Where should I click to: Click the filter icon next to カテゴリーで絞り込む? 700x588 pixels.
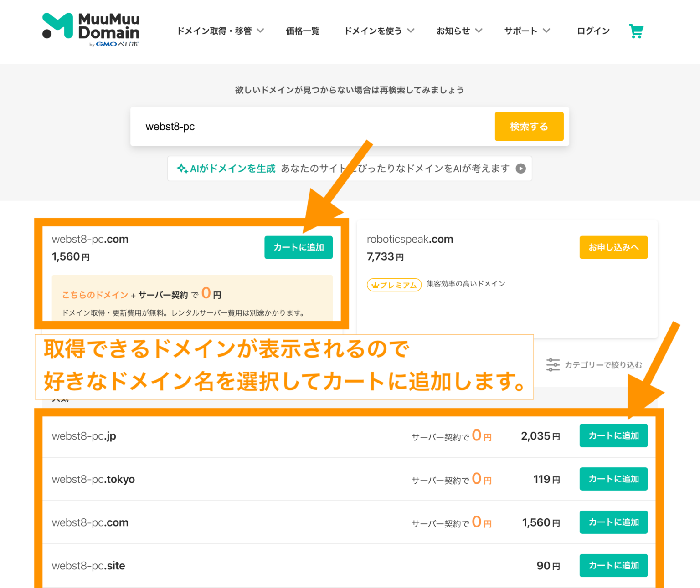coord(552,364)
